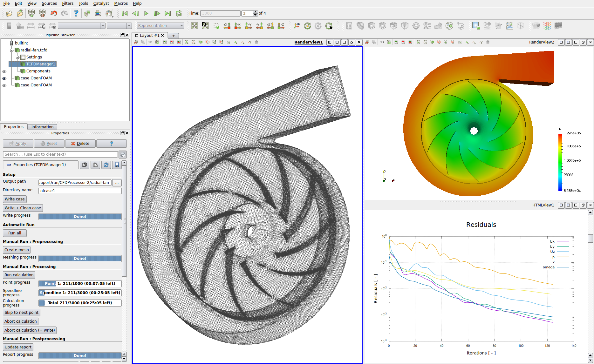Click the pressure color legend bar
594x364 pixels.
560,162
